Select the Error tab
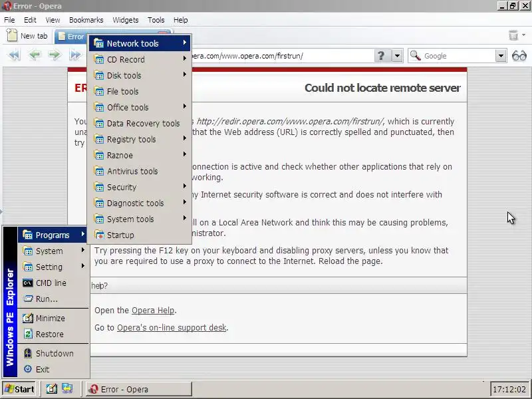 [x=71, y=37]
